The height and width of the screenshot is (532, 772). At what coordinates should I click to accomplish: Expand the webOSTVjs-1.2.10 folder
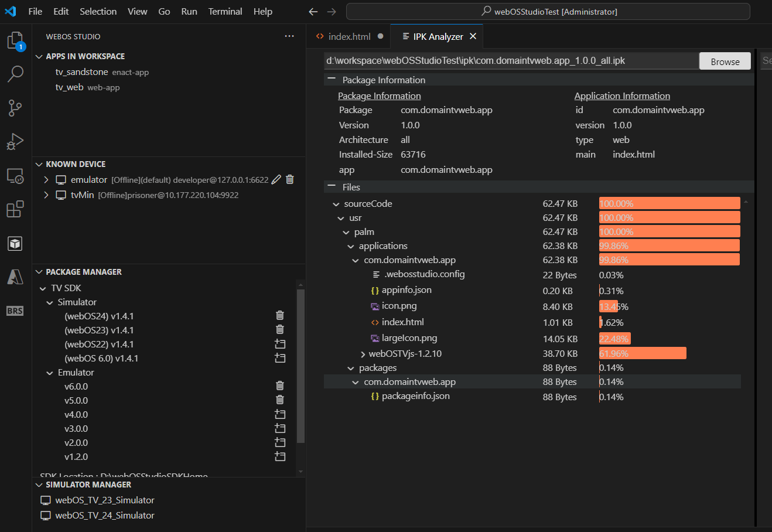click(363, 354)
